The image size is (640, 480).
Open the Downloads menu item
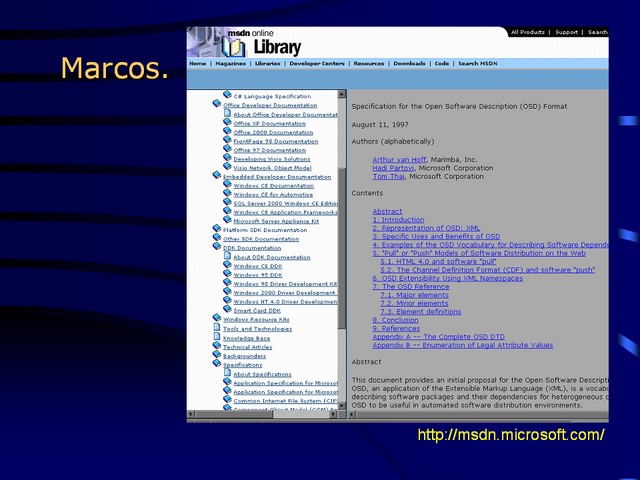tap(409, 64)
